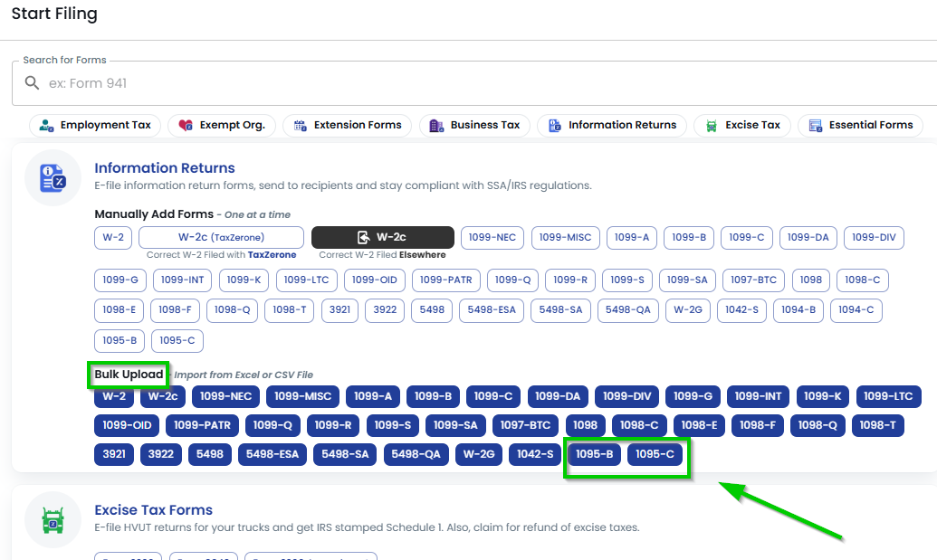Choose 1095-B under Bulk Upload
Viewport: 937px width, 560px height.
click(593, 454)
